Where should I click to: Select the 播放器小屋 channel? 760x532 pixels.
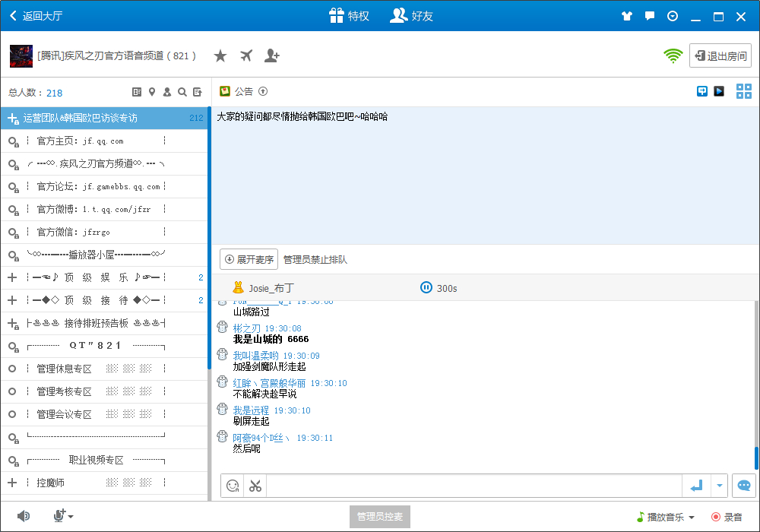103,255
